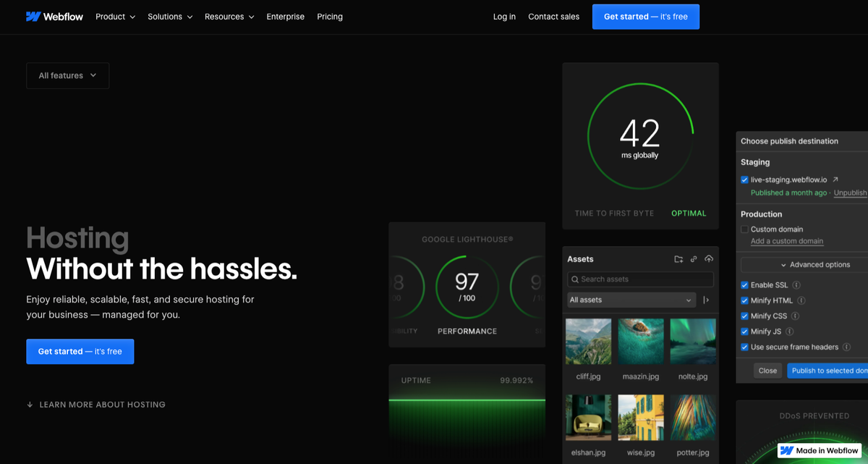Click the info icon next to Enable SSL

(x=796, y=285)
